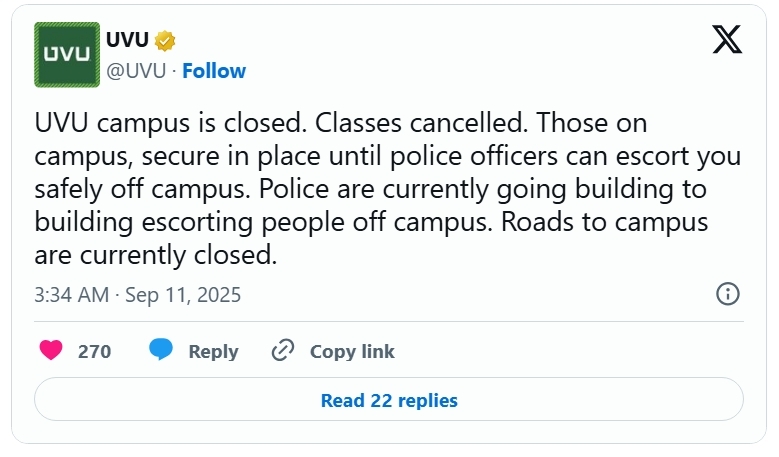Image resolution: width=779 pixels, height=457 pixels.
Task: Like the post with the heart icon
Action: [x=51, y=350]
